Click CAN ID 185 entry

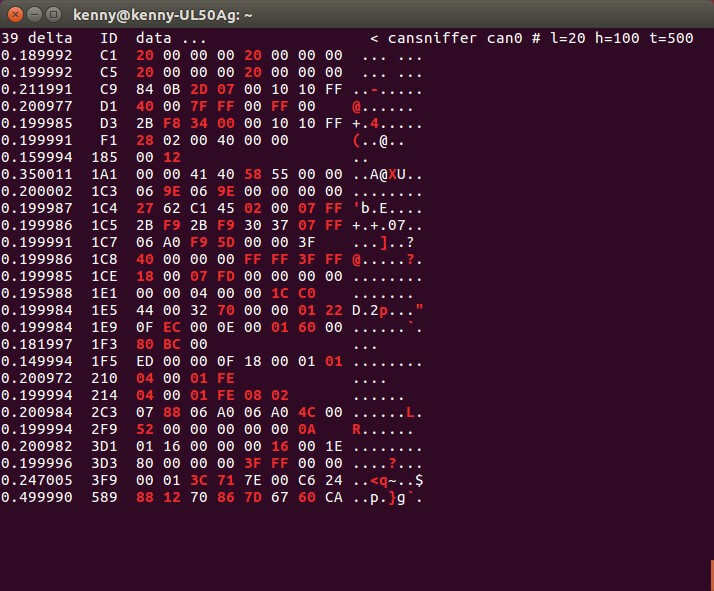104,158
